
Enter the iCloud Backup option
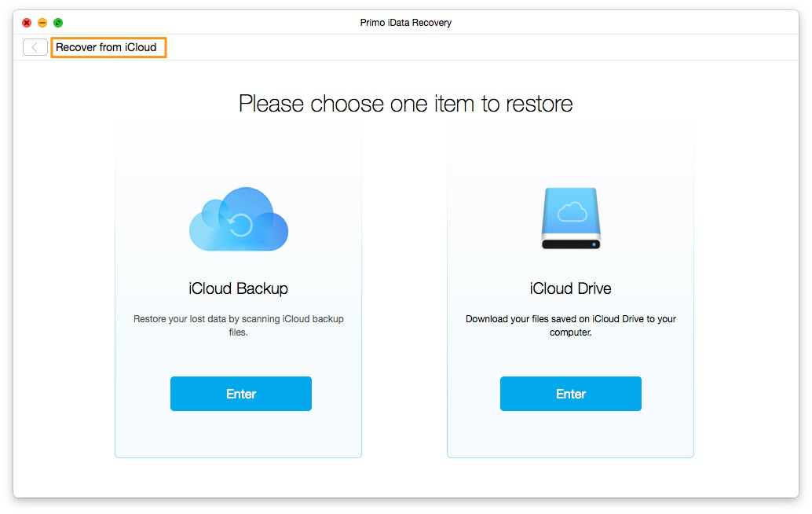(241, 394)
